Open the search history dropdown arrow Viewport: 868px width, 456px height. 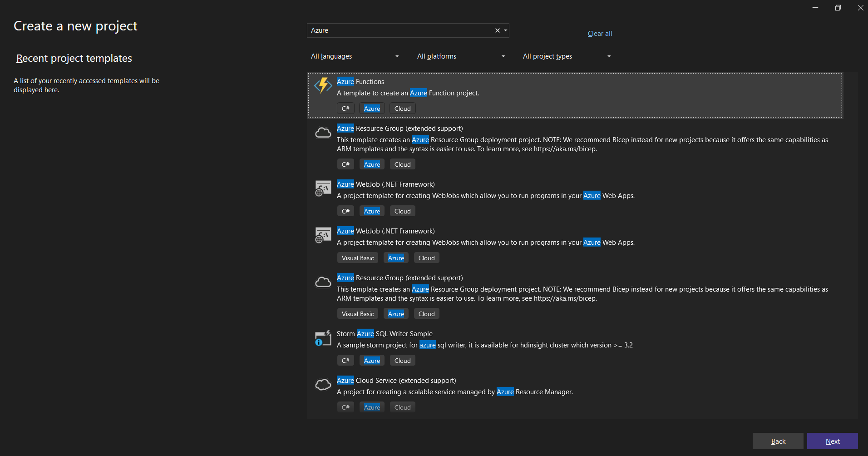tap(506, 30)
